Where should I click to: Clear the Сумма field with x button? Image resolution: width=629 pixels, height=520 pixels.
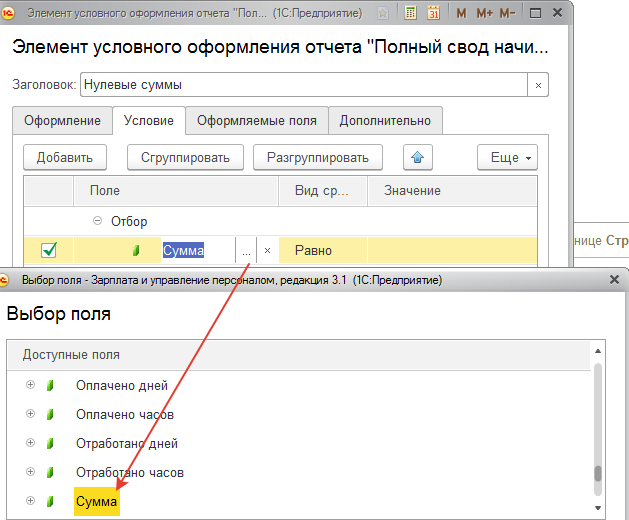[268, 251]
